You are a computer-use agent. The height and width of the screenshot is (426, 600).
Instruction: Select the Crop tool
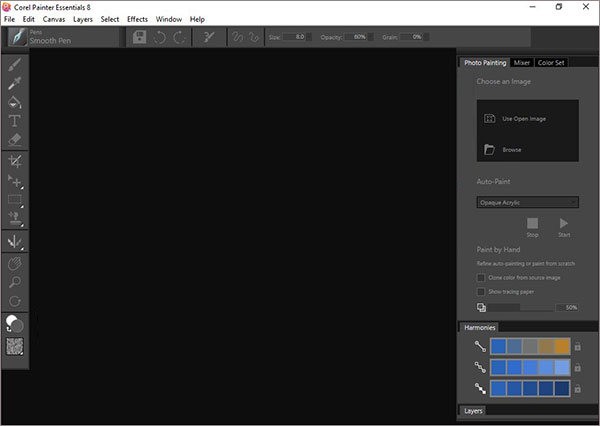(15, 161)
